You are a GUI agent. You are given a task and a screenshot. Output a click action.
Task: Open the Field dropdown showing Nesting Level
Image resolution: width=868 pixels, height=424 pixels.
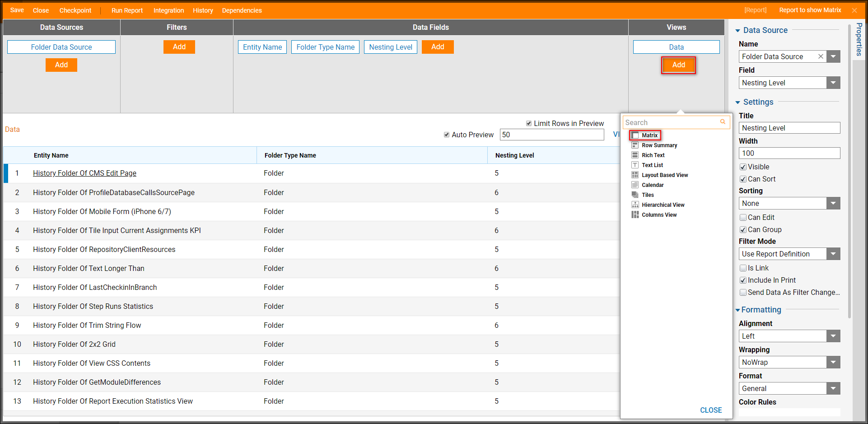(833, 83)
